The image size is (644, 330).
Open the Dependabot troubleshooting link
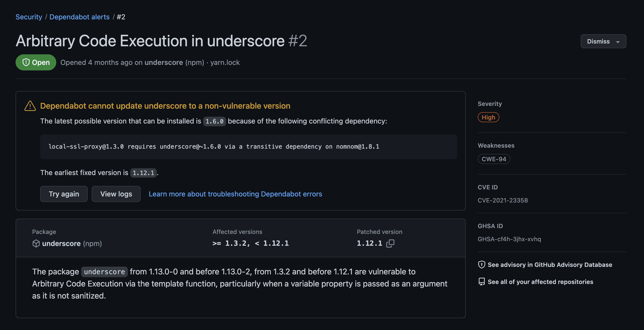[235, 194]
